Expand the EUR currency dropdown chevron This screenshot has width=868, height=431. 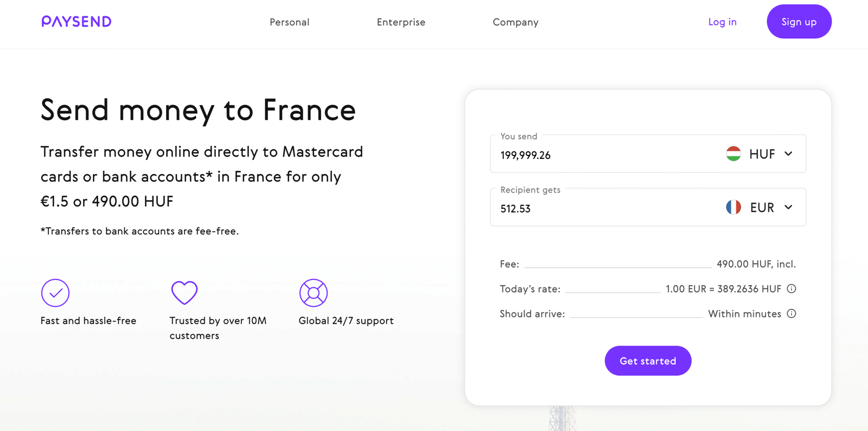(x=788, y=208)
